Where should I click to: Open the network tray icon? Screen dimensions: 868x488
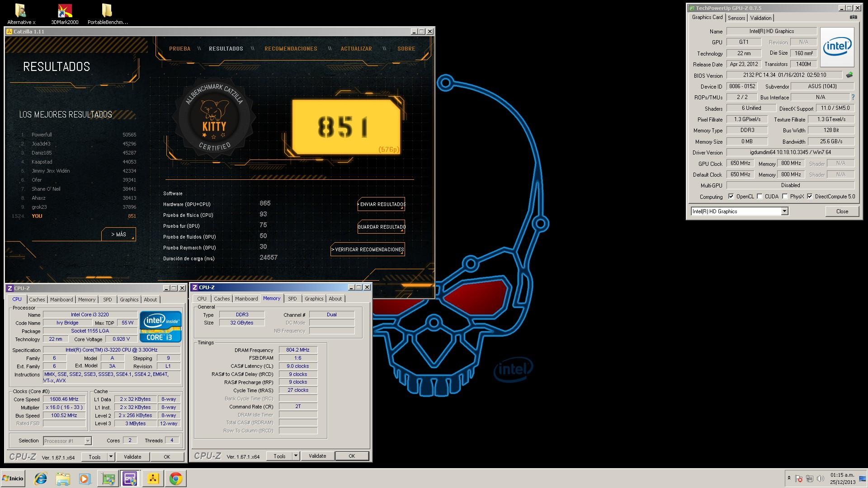810,479
